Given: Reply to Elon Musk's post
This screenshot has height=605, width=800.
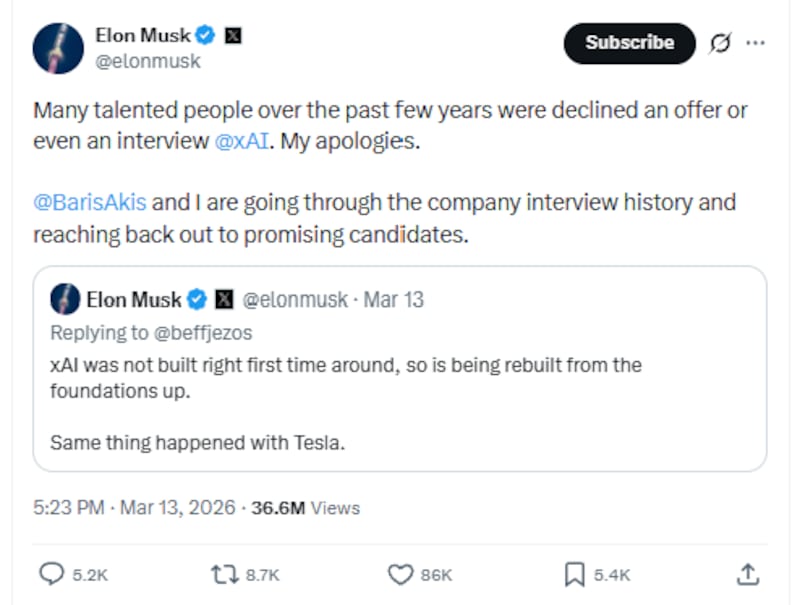Looking at the screenshot, I should click(x=52, y=575).
